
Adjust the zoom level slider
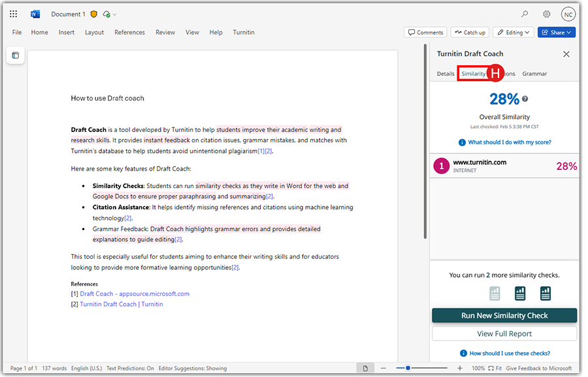coord(408,369)
